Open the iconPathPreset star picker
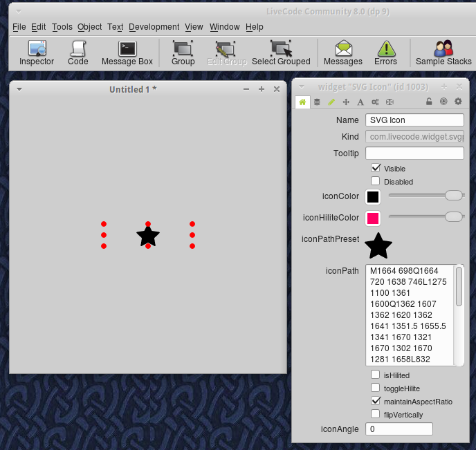 (x=378, y=246)
